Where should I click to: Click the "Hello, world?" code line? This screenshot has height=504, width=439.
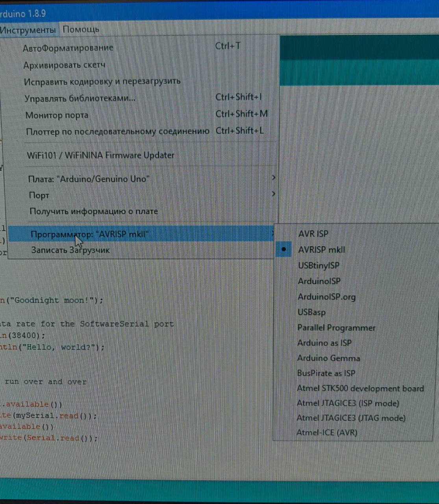click(x=52, y=347)
